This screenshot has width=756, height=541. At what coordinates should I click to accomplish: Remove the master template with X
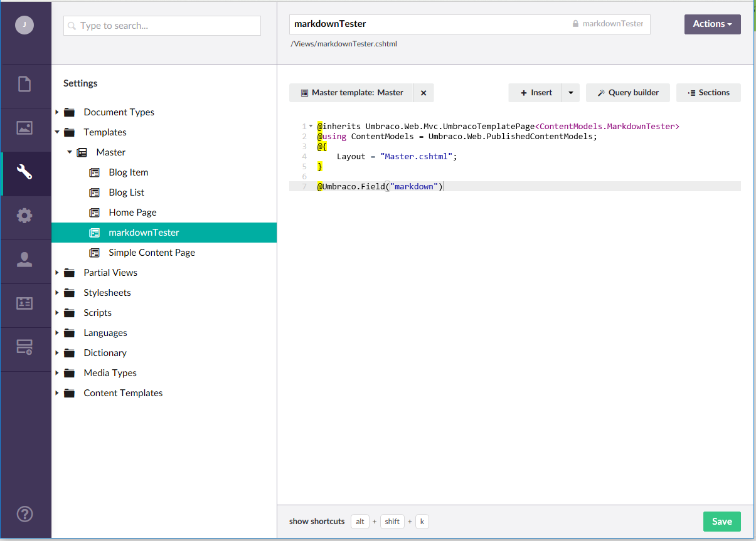point(423,93)
